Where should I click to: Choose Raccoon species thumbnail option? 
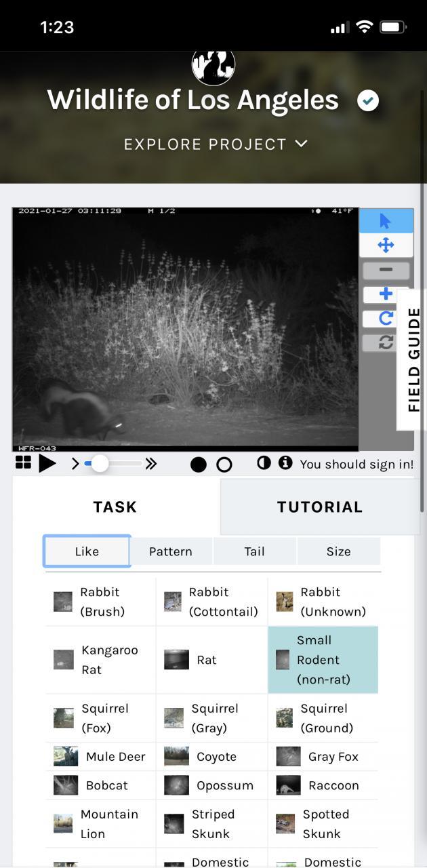[x=324, y=785]
